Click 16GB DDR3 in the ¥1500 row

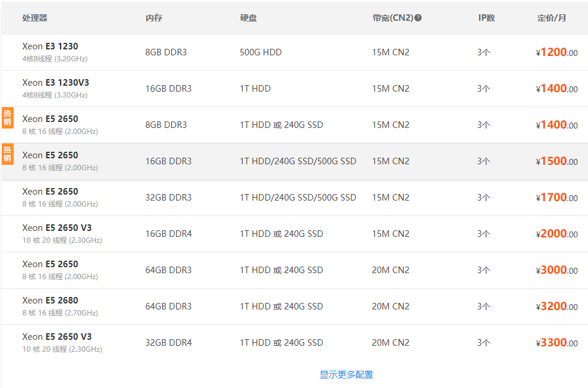coord(168,161)
